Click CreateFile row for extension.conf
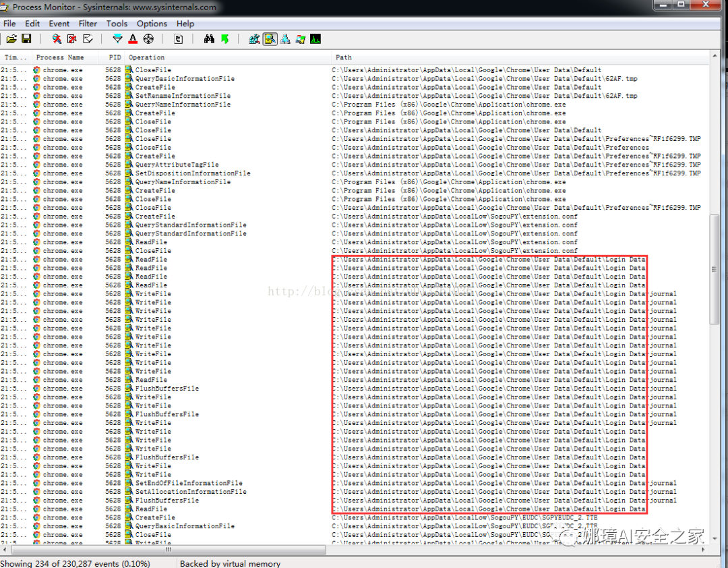The height and width of the screenshot is (568, 728). pyautogui.click(x=355, y=216)
